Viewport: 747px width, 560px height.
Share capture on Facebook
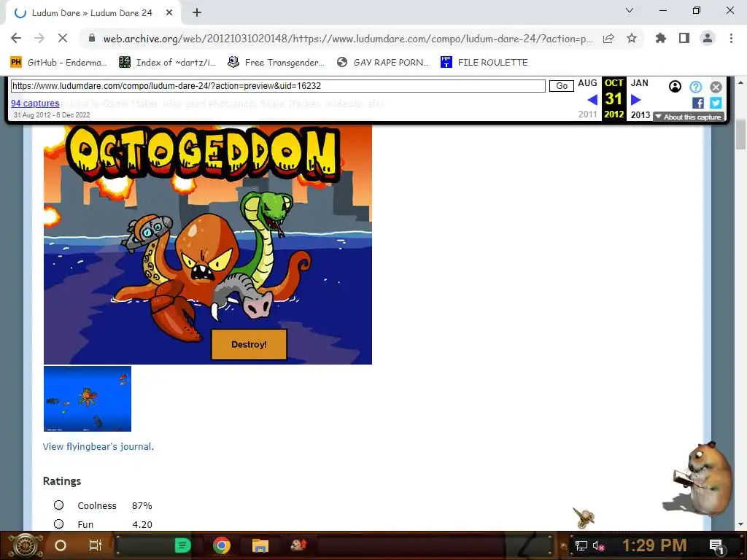[698, 103]
